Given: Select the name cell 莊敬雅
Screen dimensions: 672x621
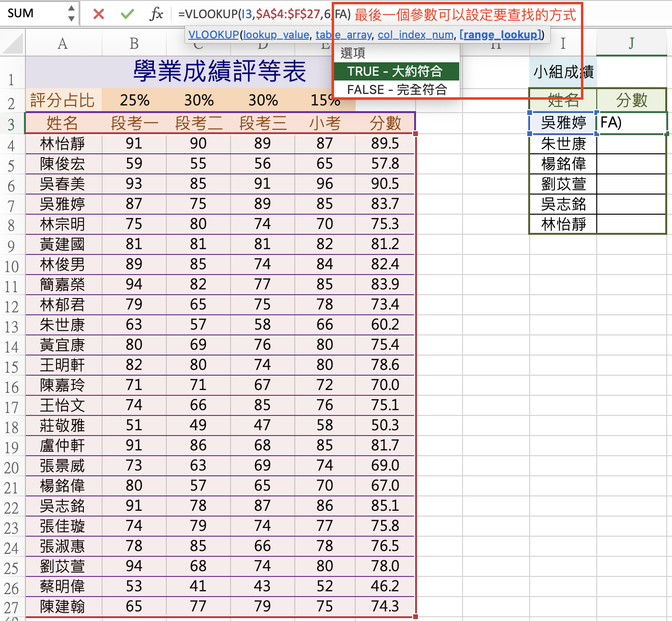Looking at the screenshot, I should (x=63, y=425).
